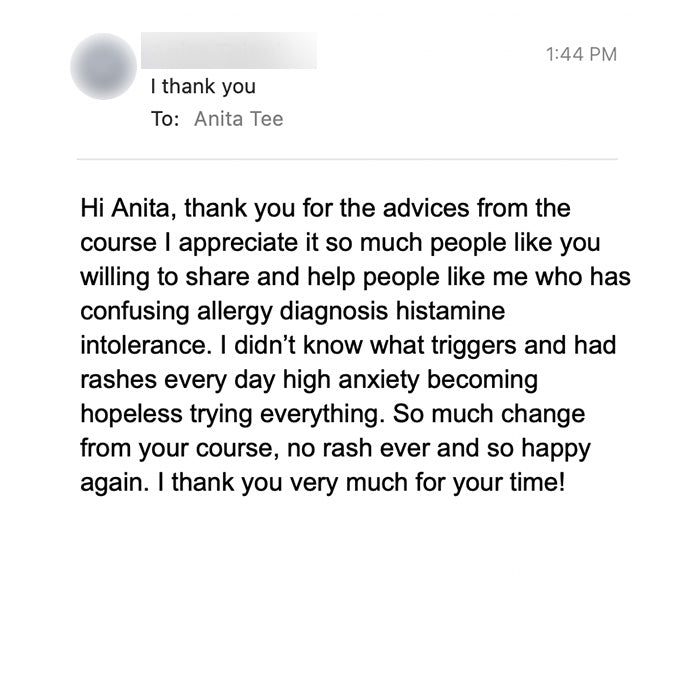Image resolution: width=700 pixels, height=700 pixels.
Task: Select the subject line 'I thank you'
Action: [x=203, y=87]
